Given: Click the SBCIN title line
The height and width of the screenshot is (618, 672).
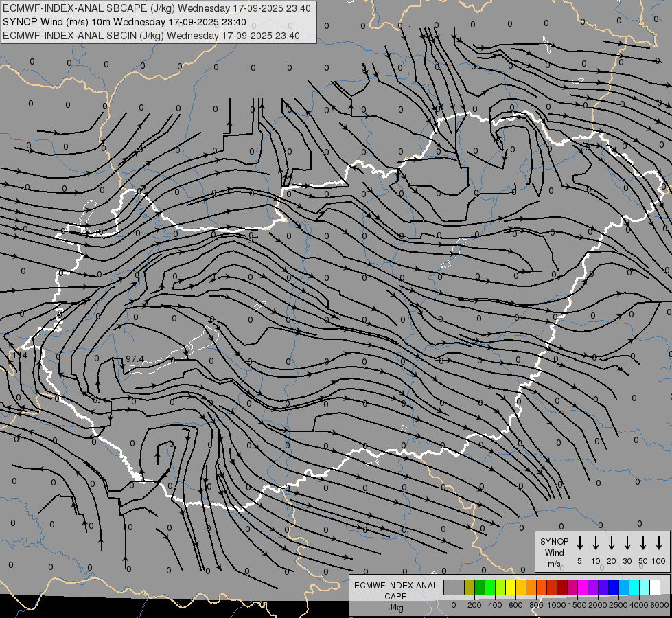Looking at the screenshot, I should 151,36.
